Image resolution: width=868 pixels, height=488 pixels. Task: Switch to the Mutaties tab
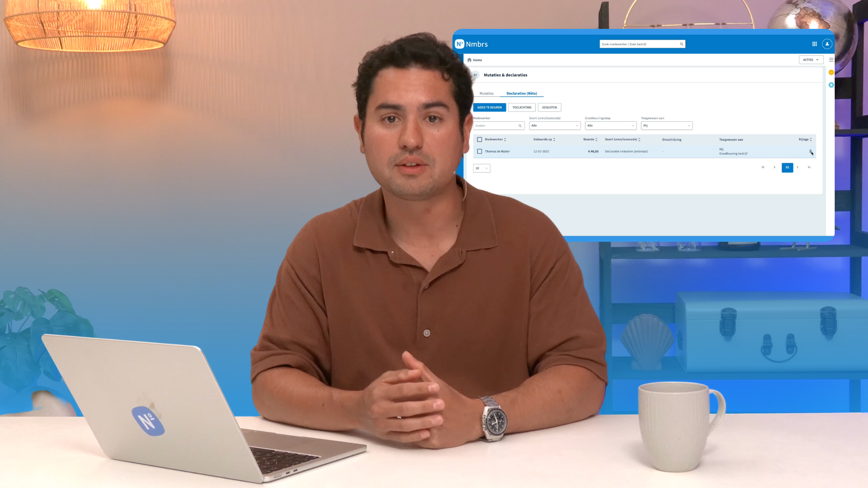pyautogui.click(x=486, y=93)
